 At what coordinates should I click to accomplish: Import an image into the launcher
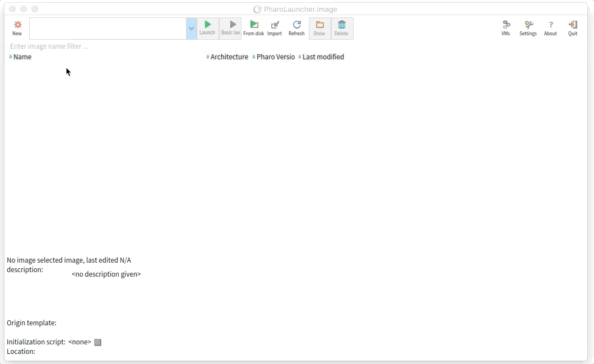(x=275, y=29)
